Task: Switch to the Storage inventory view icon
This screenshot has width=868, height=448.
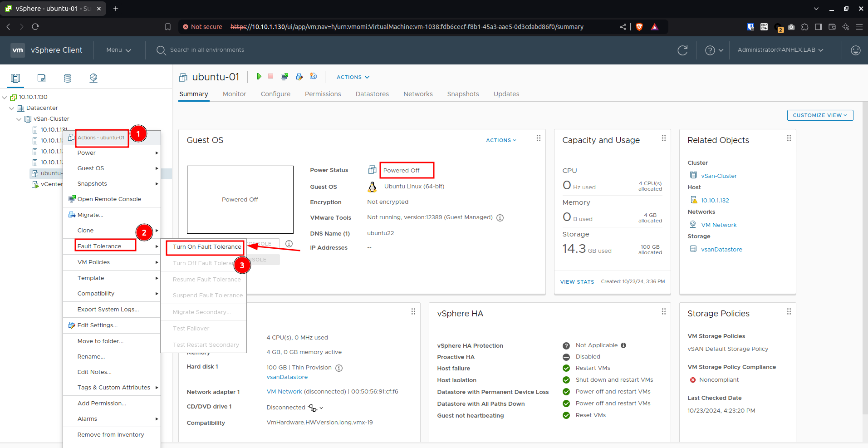Action: coord(68,78)
